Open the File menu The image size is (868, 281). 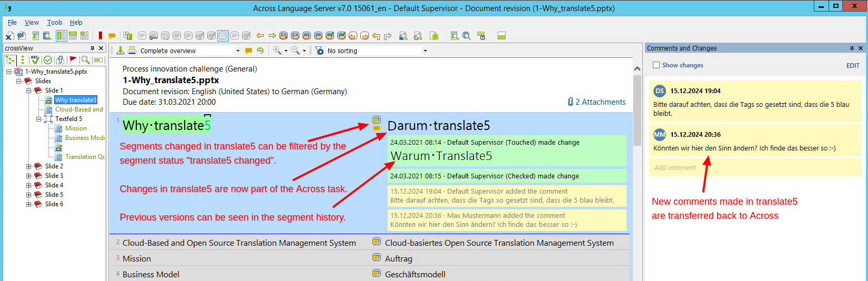coord(12,23)
